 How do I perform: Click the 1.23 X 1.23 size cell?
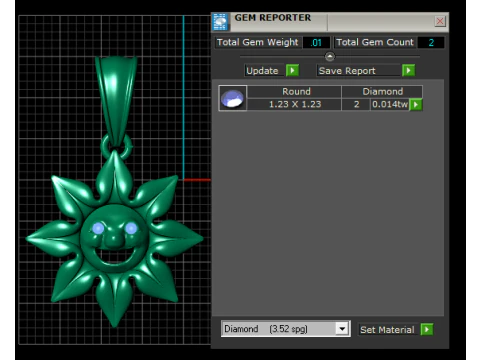(295, 104)
